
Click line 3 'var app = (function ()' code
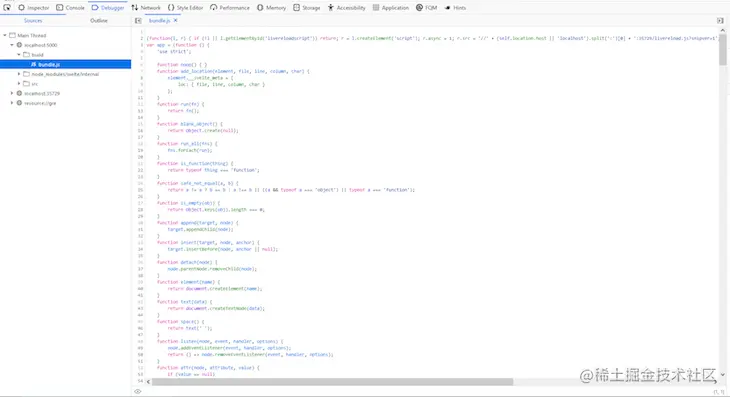click(178, 45)
